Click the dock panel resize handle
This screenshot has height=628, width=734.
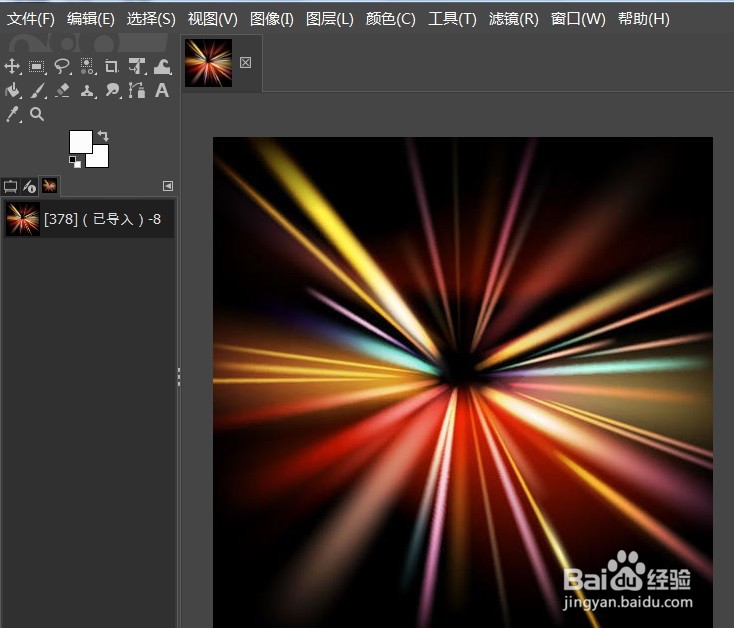[x=179, y=377]
